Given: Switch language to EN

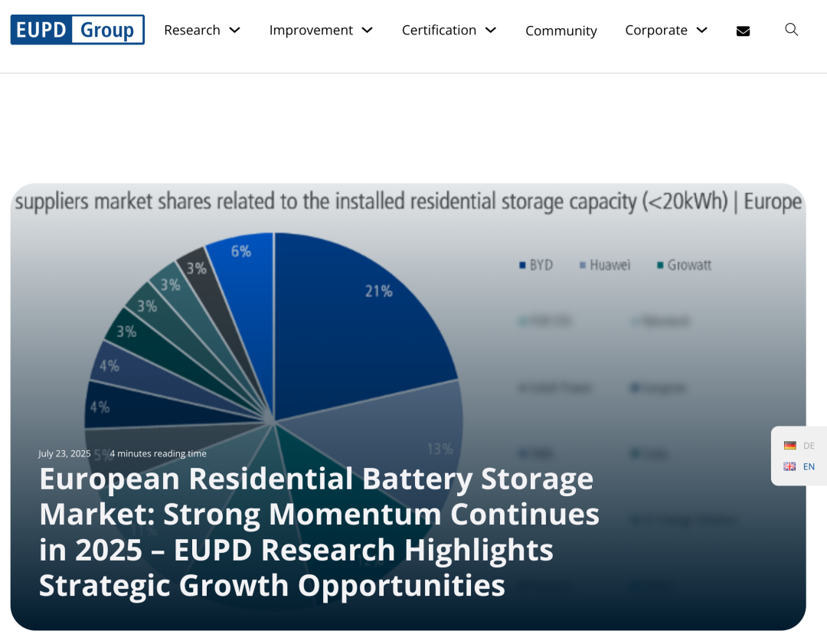Looking at the screenshot, I should tap(809, 466).
